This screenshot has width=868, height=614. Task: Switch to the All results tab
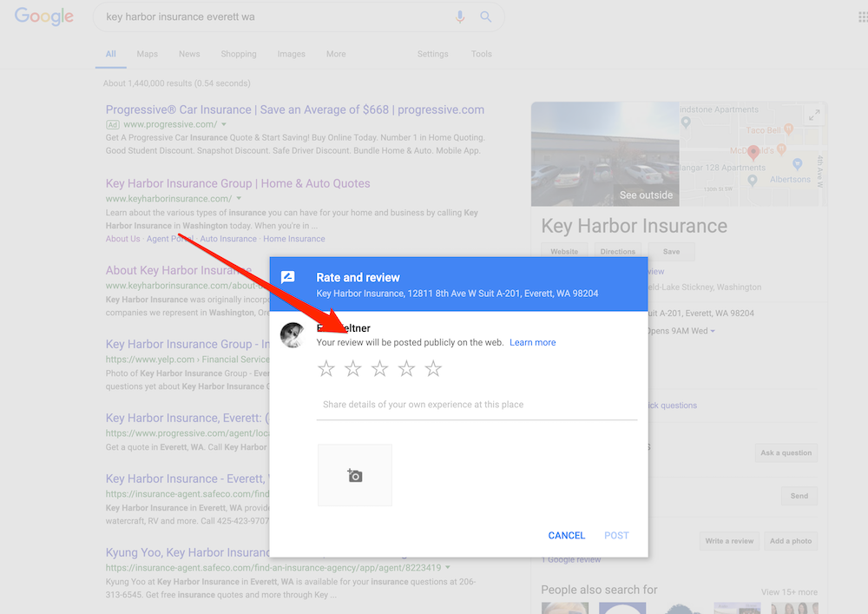(x=111, y=54)
